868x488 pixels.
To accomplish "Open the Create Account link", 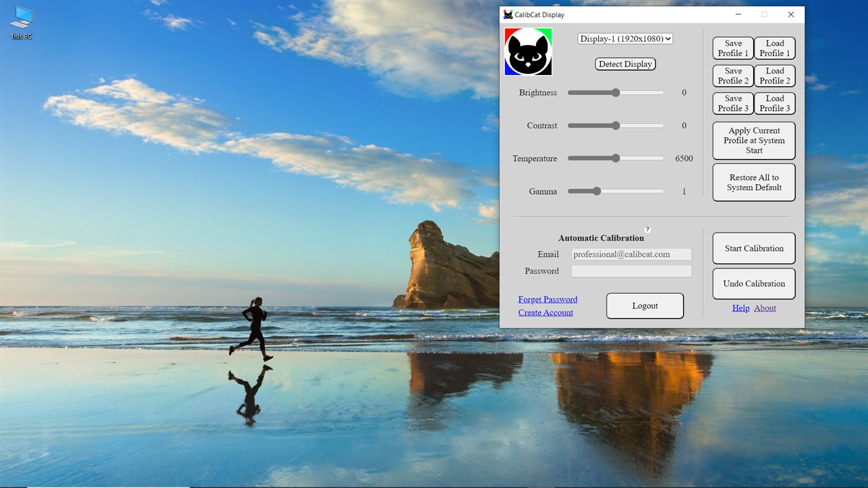I will (x=545, y=312).
